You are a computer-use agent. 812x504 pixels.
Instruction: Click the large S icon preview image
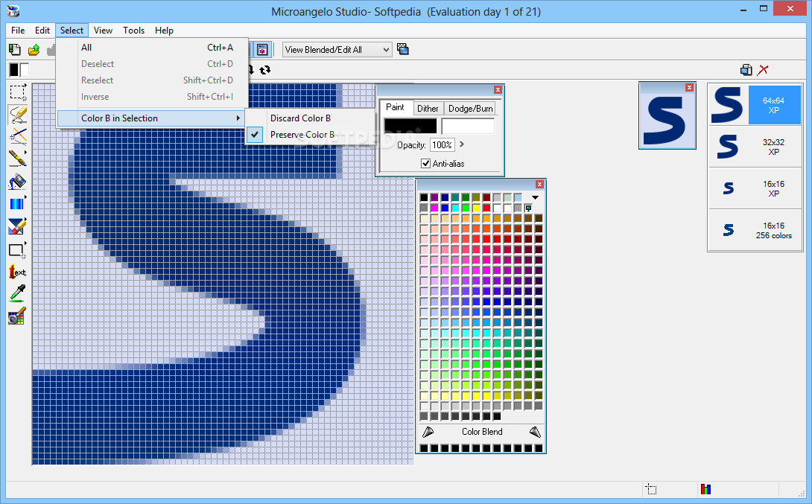point(667,120)
